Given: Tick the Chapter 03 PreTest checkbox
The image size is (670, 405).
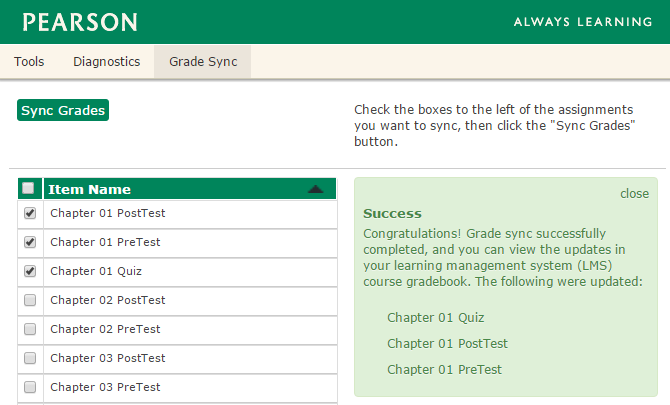Looking at the screenshot, I should 30,387.
